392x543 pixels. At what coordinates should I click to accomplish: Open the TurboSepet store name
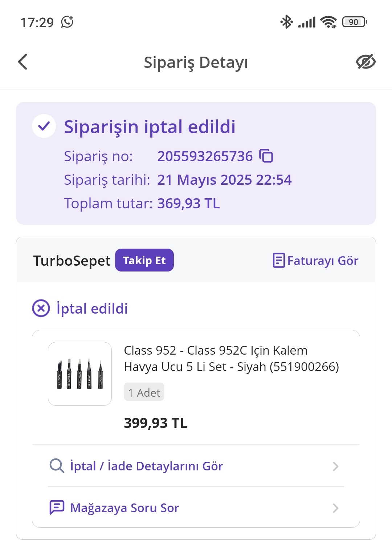(x=72, y=261)
